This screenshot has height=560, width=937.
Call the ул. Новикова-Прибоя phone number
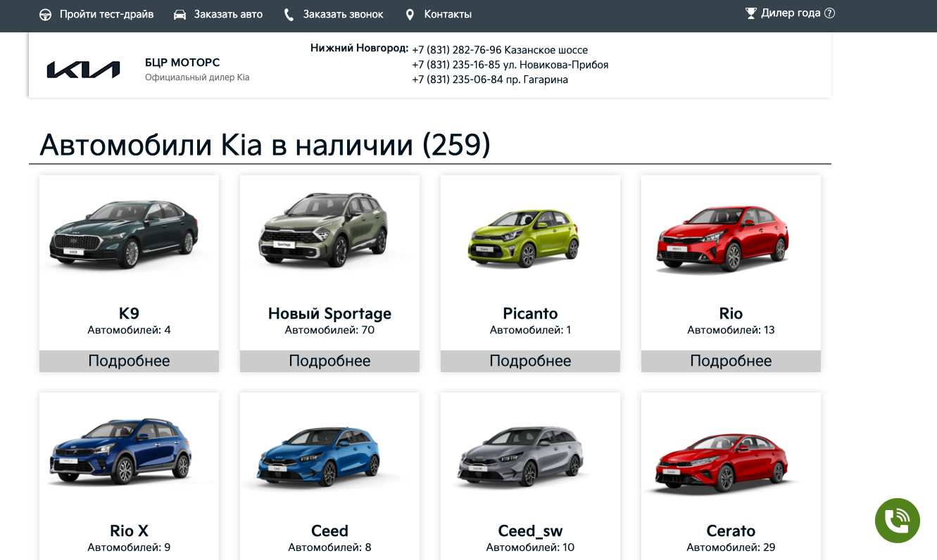[x=457, y=65]
